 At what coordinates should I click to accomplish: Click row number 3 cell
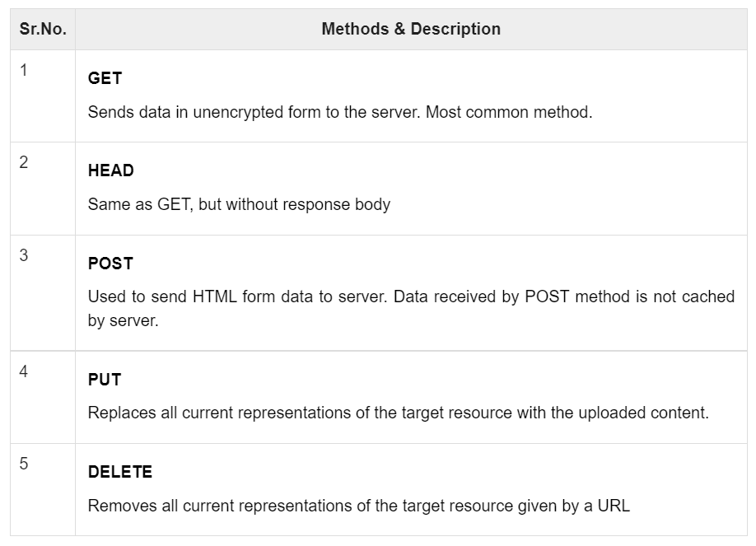coord(24,256)
